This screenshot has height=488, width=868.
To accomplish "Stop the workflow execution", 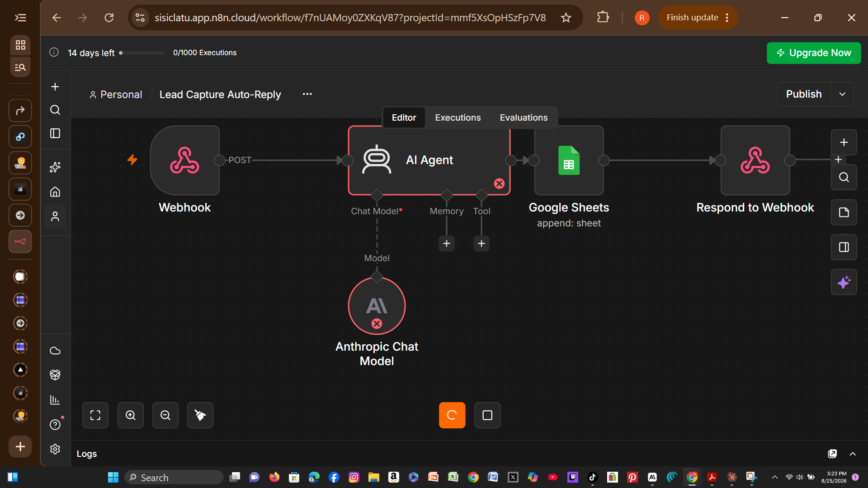I will [x=487, y=415].
